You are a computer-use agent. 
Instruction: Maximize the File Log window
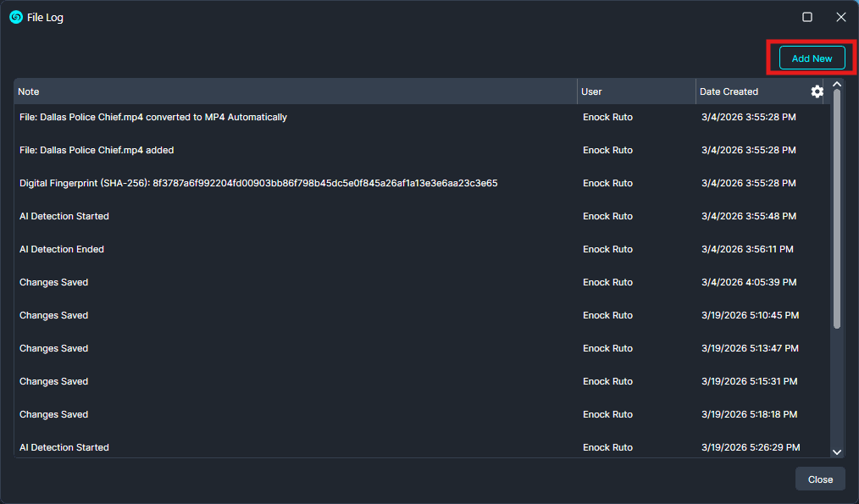pos(806,17)
